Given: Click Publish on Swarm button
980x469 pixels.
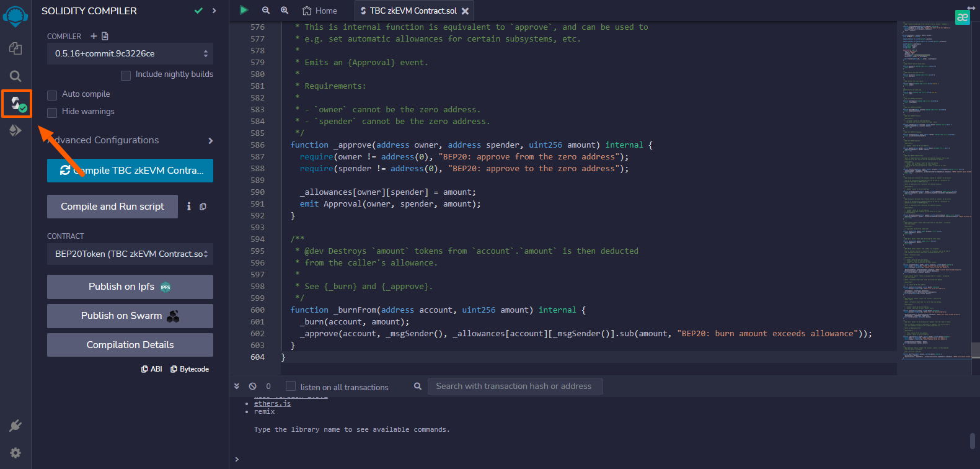Looking at the screenshot, I should 130,316.
